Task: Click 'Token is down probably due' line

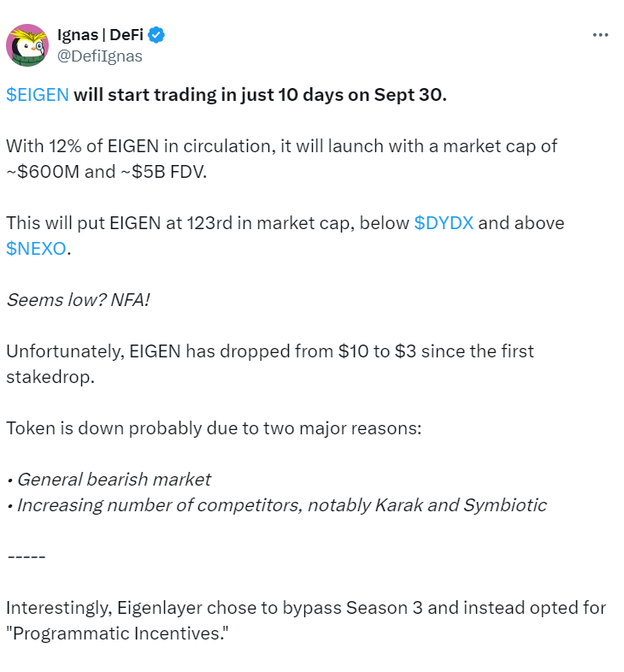Action: pyautogui.click(x=213, y=428)
